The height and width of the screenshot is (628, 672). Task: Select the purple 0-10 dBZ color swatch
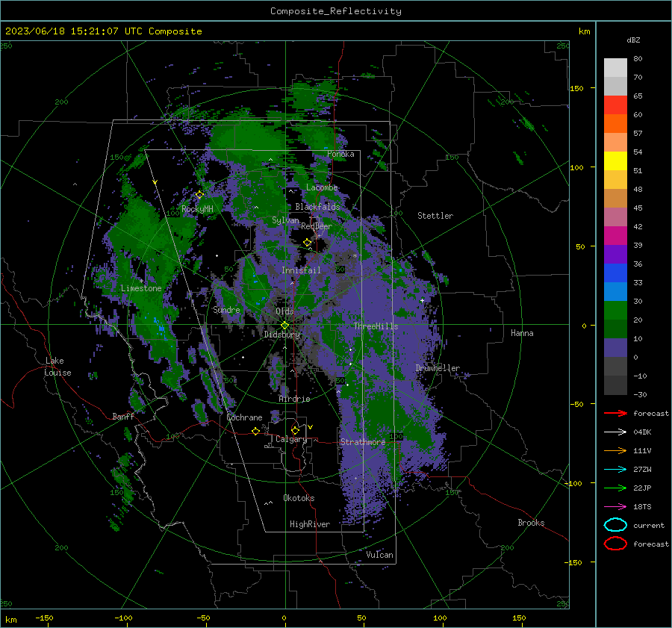[x=615, y=348]
